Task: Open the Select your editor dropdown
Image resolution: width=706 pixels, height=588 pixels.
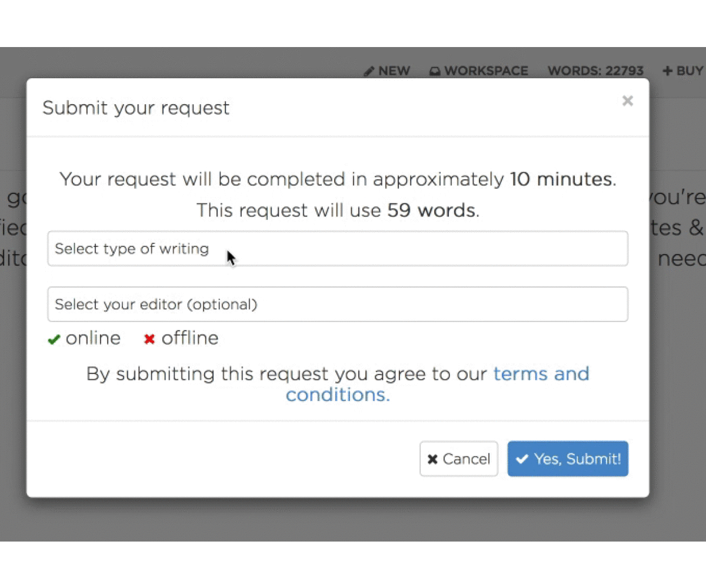Action: [x=338, y=304]
